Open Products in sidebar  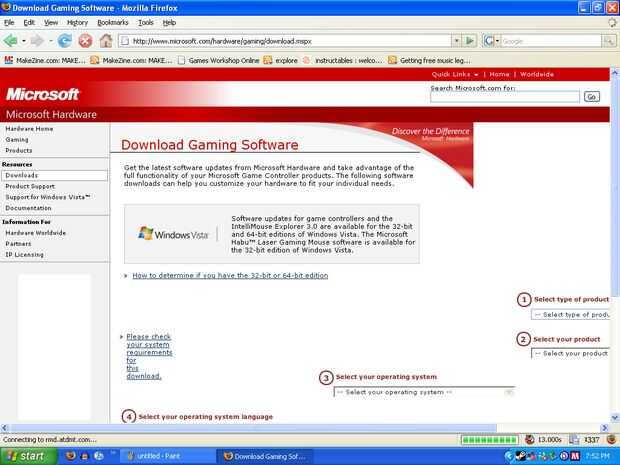click(x=19, y=151)
